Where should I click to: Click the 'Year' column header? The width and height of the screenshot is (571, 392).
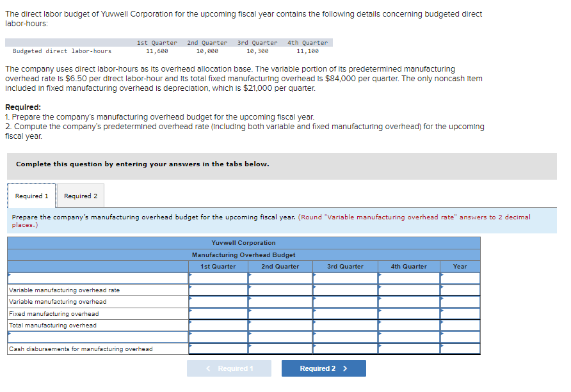tap(460, 267)
